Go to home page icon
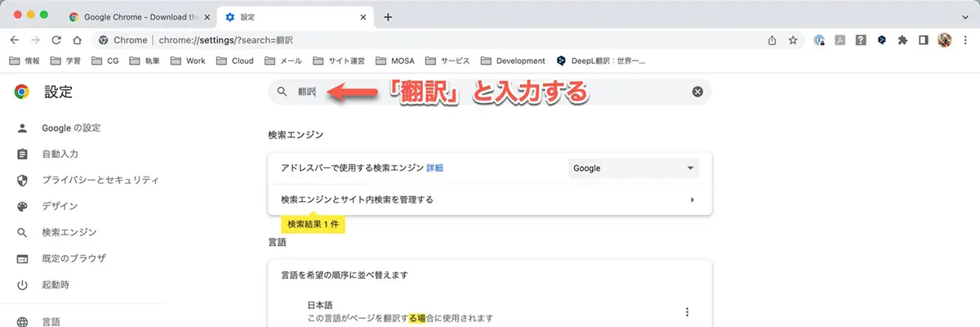Screen dimensions: 980x327 76,39
